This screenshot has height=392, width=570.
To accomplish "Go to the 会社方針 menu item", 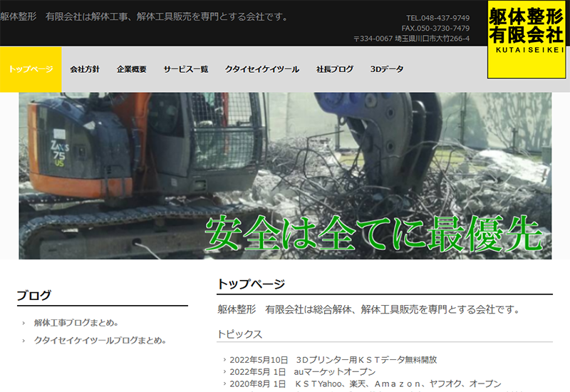I will click(85, 69).
